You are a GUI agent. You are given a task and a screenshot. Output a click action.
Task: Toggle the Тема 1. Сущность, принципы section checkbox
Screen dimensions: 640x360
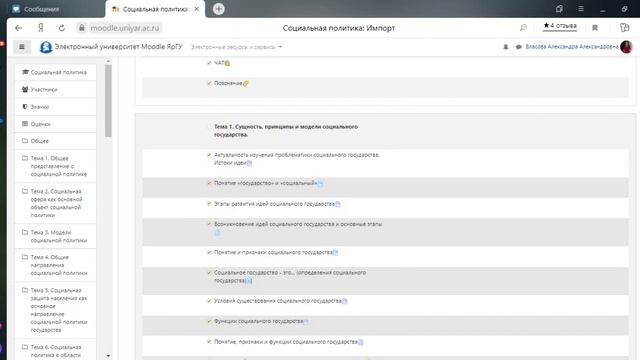click(x=209, y=127)
